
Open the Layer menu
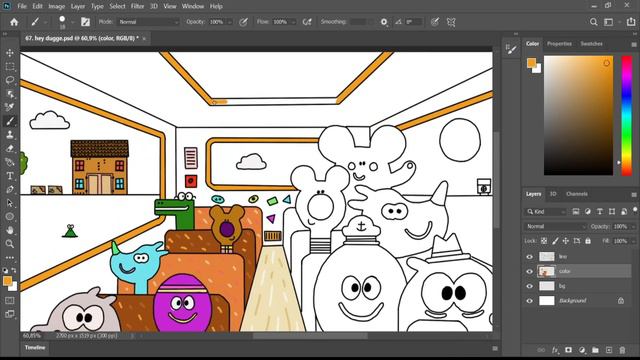78,6
